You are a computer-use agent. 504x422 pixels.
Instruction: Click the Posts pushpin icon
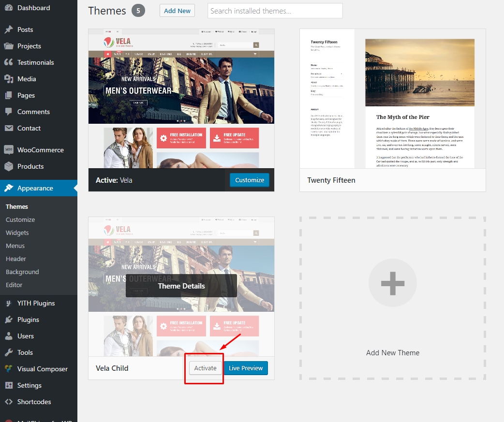point(9,29)
